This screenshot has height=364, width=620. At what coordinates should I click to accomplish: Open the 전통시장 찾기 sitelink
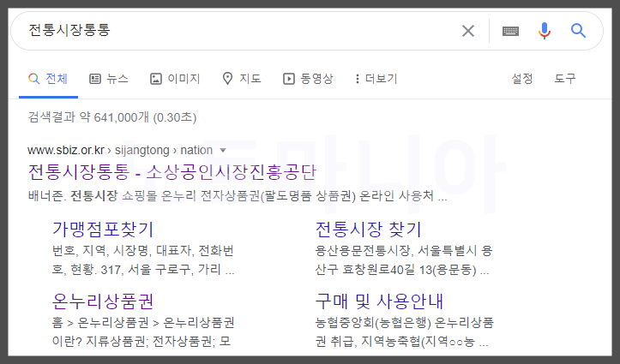[x=369, y=229]
